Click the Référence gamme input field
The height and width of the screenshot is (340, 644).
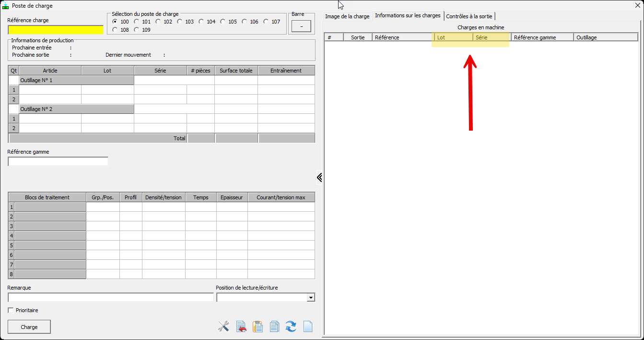(58, 161)
